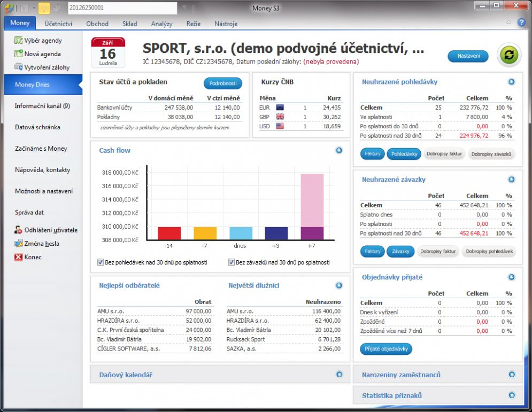Switch to the Režie tab
Screen dimensions: 532x412
point(194,24)
